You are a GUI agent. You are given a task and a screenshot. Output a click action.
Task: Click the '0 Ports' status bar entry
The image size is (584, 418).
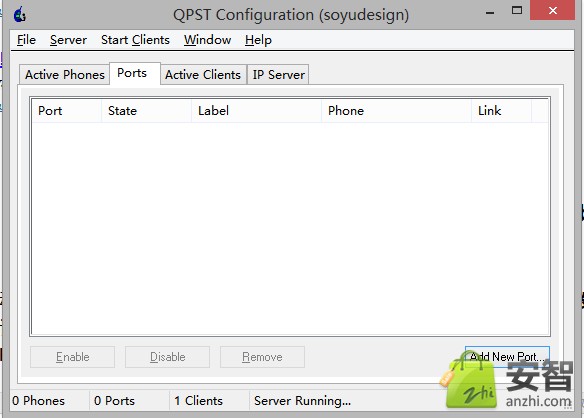pos(114,401)
